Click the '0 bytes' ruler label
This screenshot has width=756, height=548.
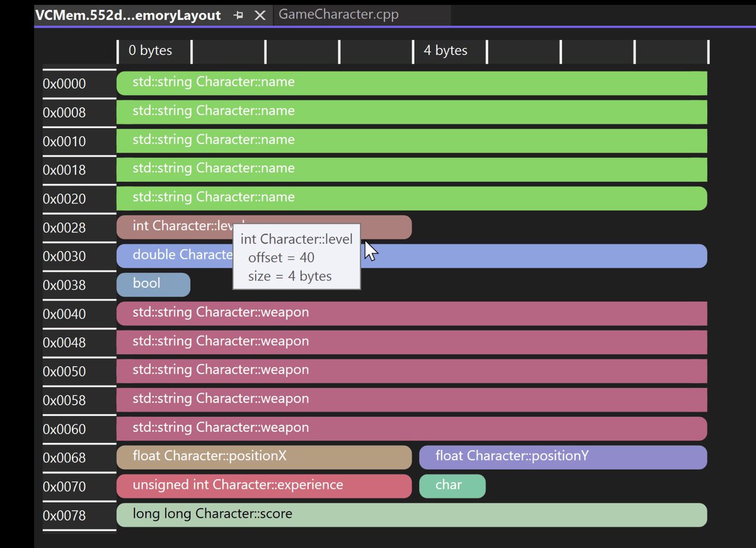[150, 50]
